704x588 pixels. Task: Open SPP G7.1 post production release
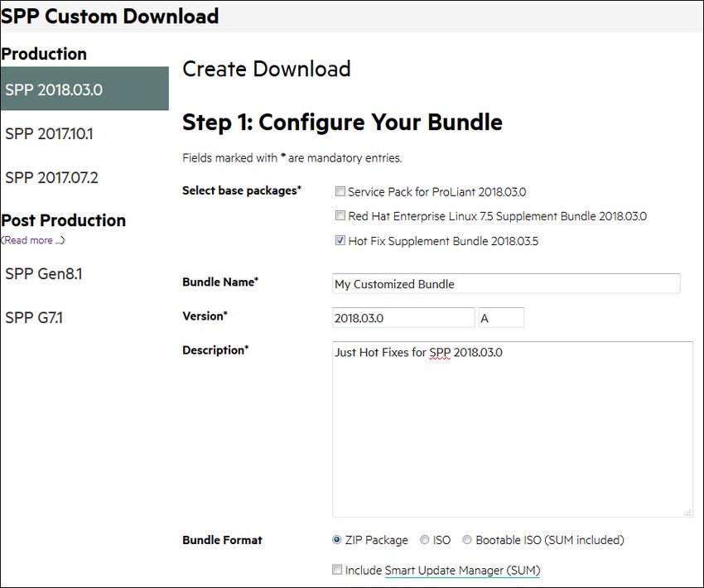point(34,318)
